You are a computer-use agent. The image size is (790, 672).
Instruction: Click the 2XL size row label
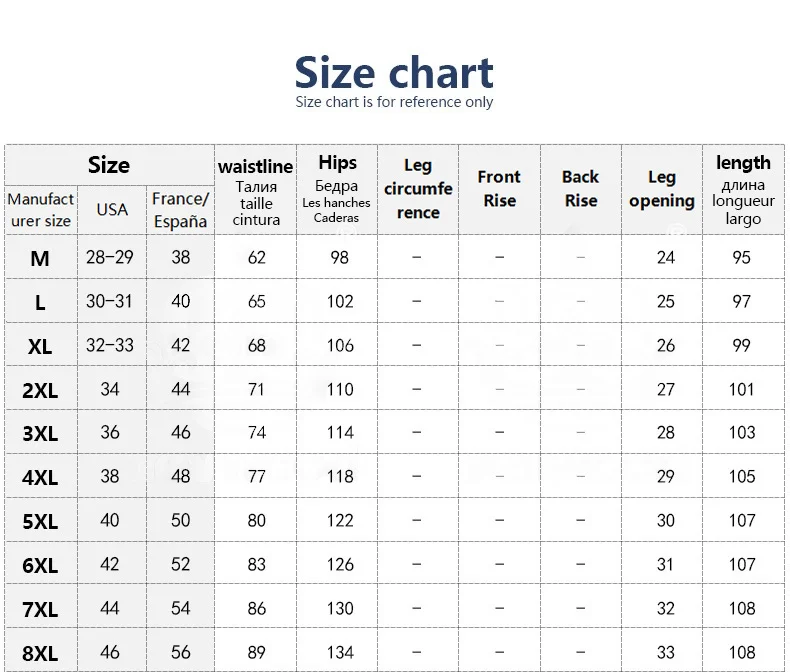[x=40, y=390]
